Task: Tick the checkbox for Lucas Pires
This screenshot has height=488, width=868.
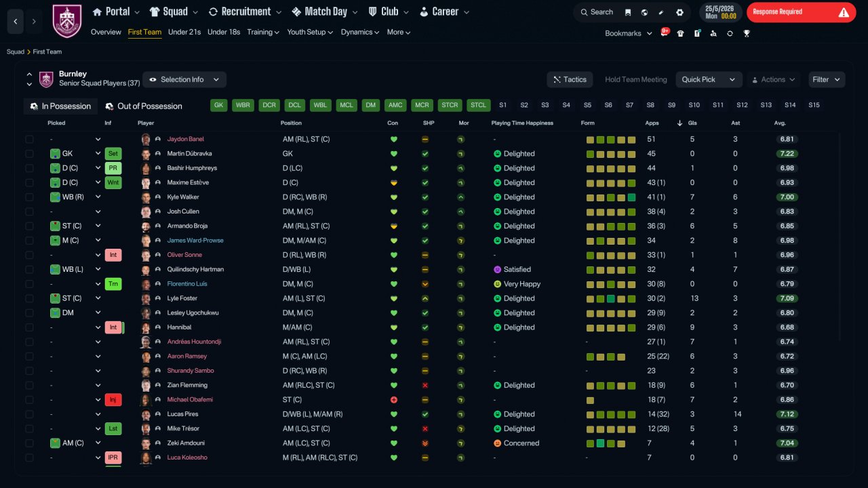Action: pyautogui.click(x=29, y=414)
